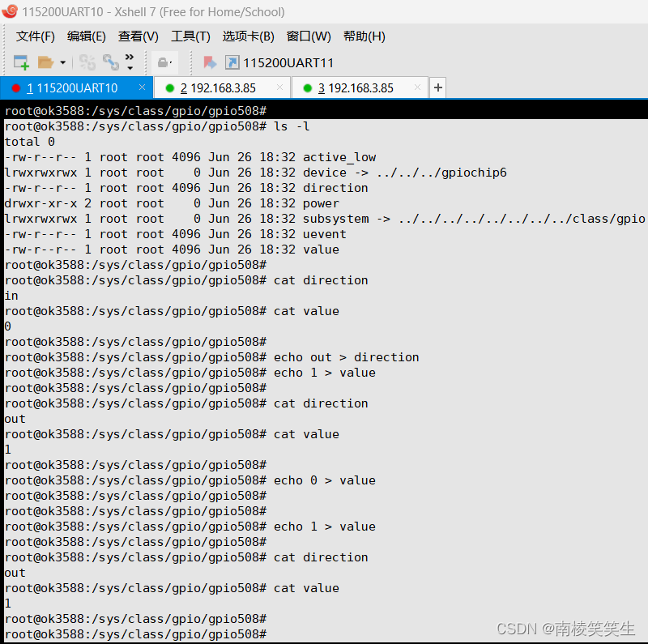Add a new tab with plus button

(438, 87)
